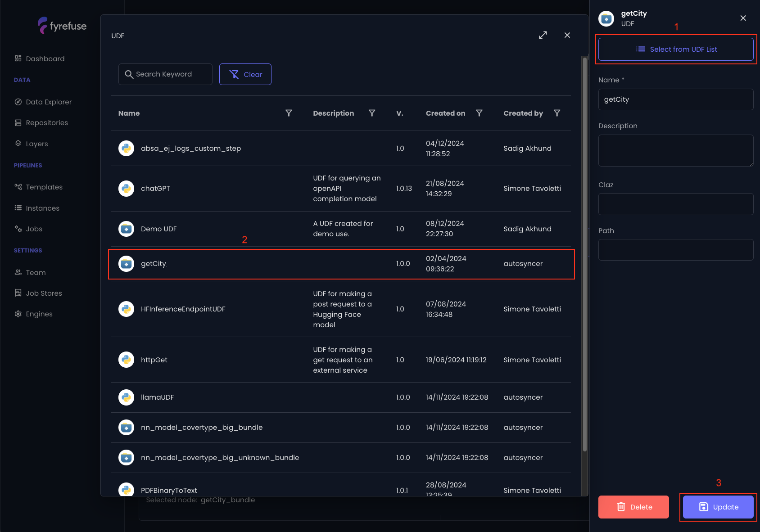This screenshot has height=532, width=760.
Task: Click the Search Keyword field
Action: [x=166, y=74]
